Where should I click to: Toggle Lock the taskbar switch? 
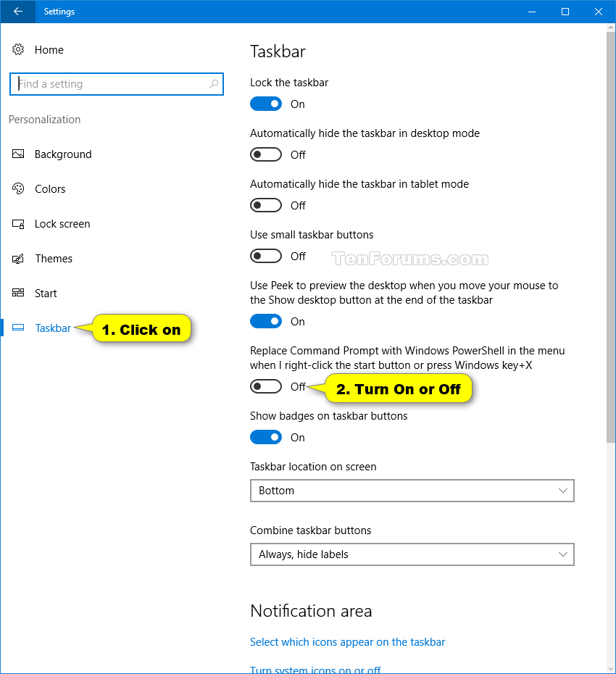click(x=266, y=104)
